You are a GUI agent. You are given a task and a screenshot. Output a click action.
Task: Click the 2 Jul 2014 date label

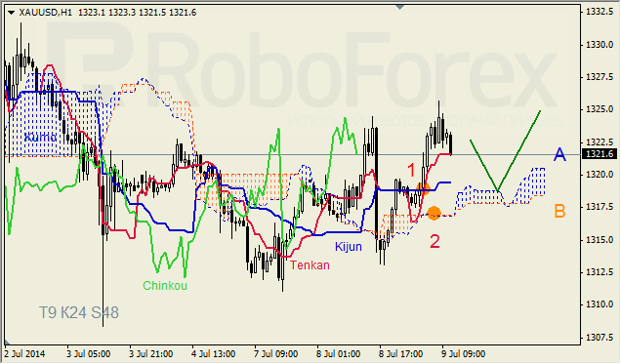point(25,353)
